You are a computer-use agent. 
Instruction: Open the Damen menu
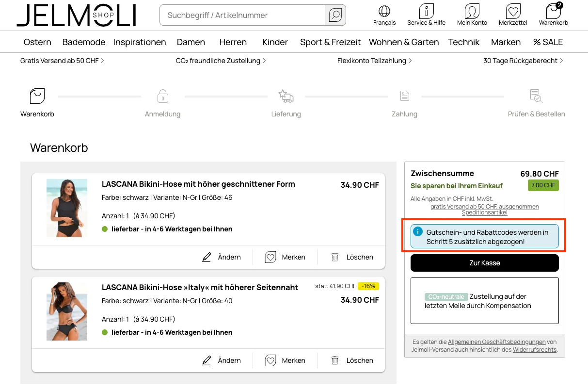[x=191, y=42]
